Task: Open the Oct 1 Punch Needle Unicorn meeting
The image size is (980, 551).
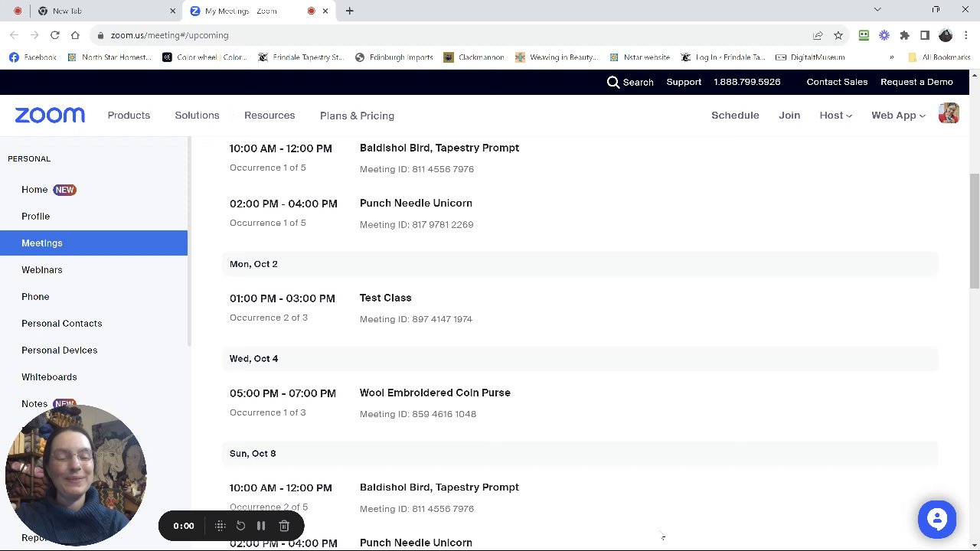Action: (x=416, y=203)
